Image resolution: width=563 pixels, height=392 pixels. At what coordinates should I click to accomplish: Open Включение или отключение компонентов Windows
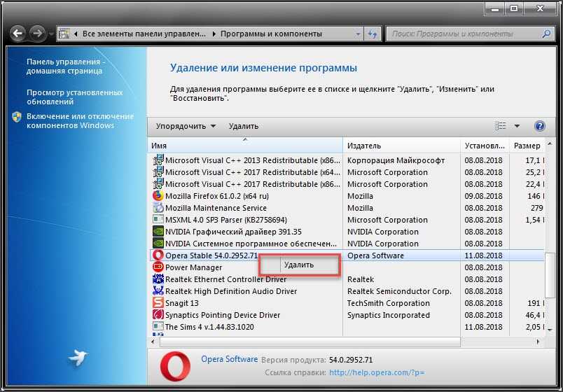(x=80, y=120)
